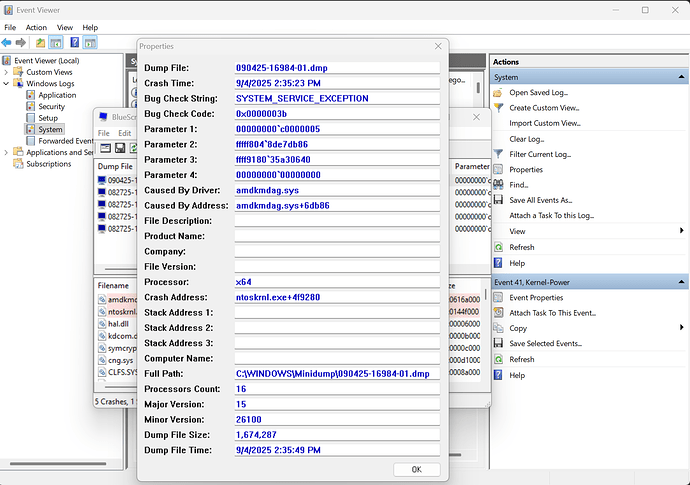This screenshot has height=485, width=690.
Task: Expand the Custom Views tree node
Action: click(6, 72)
